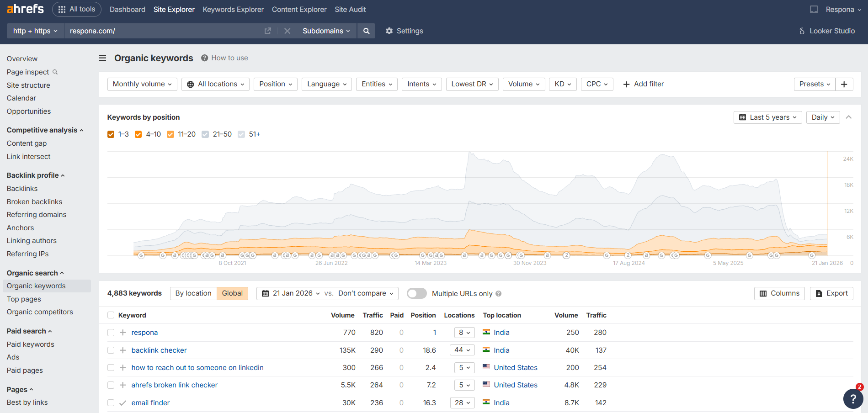Open the Columns configuration
This screenshot has height=413, width=868.
click(x=779, y=293)
